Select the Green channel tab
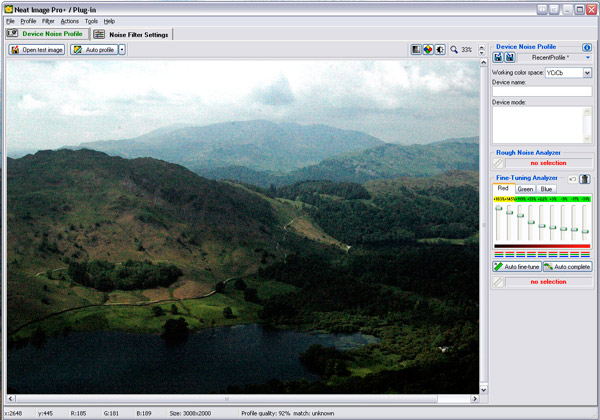600x420 pixels. (x=525, y=189)
